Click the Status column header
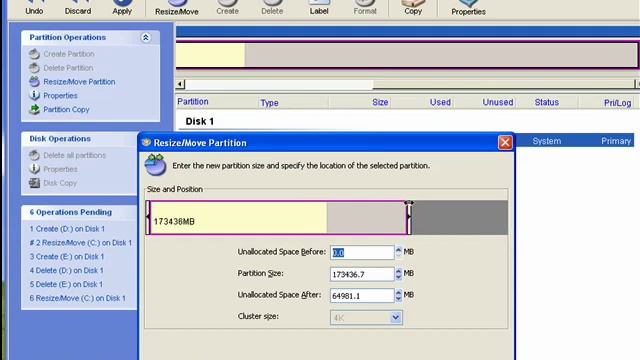The width and height of the screenshot is (640, 360). point(547,102)
